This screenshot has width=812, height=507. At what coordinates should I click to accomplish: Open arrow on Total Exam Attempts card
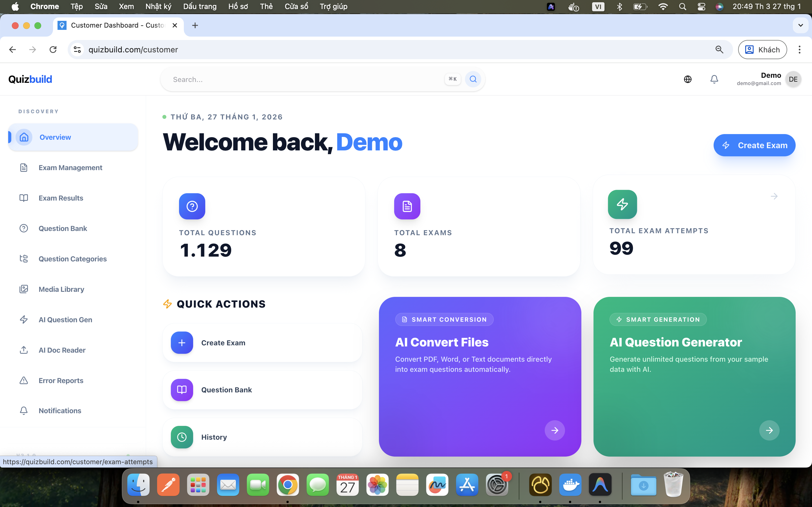click(x=774, y=196)
